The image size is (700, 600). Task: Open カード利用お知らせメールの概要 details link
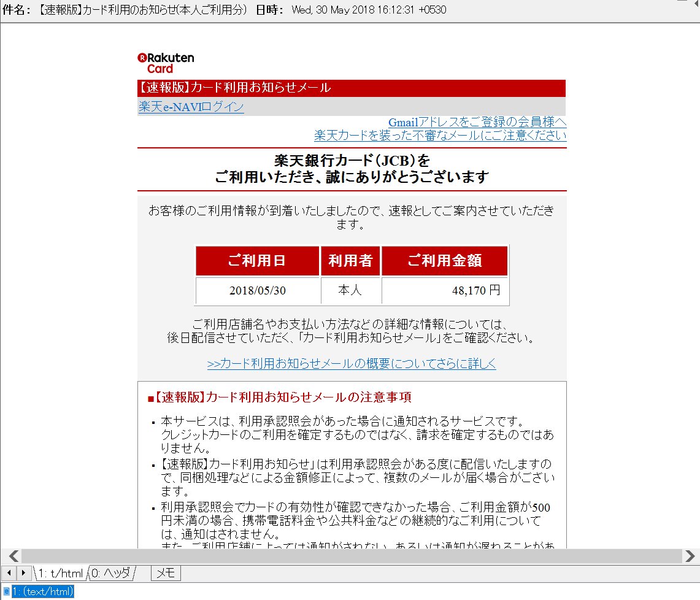[x=352, y=363]
